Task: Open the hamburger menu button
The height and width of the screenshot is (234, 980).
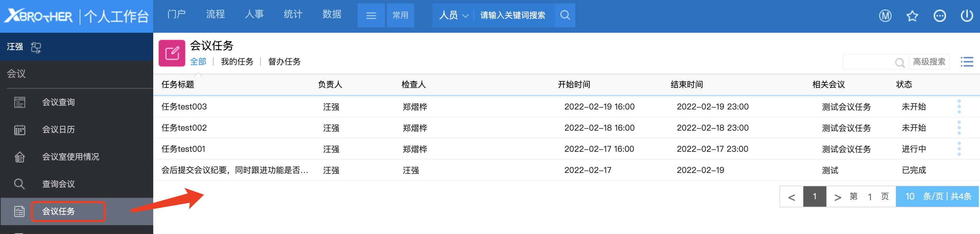Action: tap(370, 16)
